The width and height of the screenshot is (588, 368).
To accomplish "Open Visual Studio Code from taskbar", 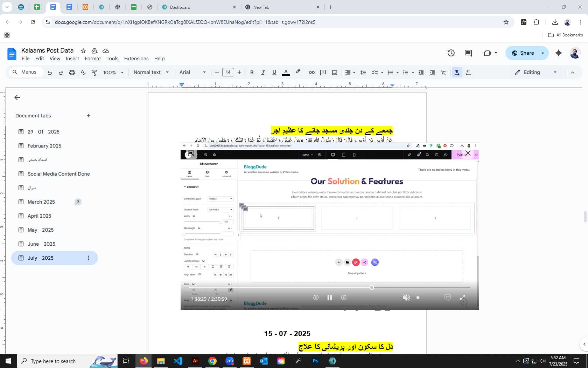I will (178, 361).
